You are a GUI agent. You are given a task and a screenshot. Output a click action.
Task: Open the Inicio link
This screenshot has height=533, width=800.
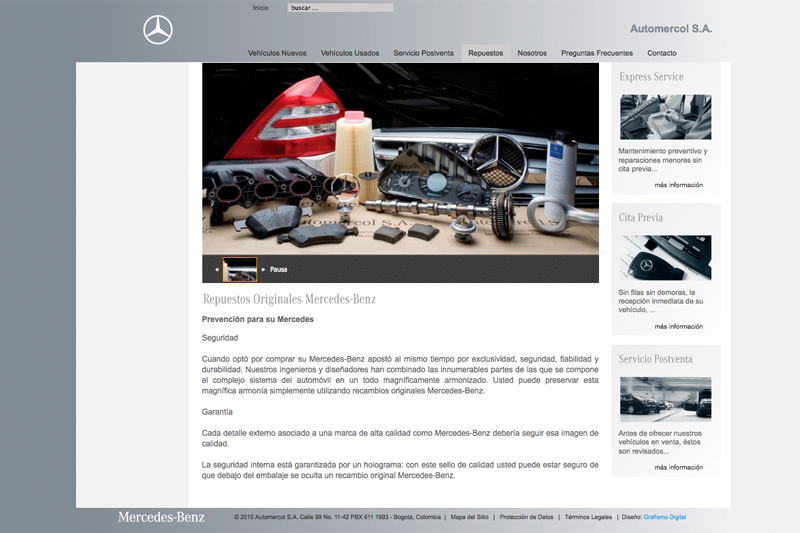(260, 8)
